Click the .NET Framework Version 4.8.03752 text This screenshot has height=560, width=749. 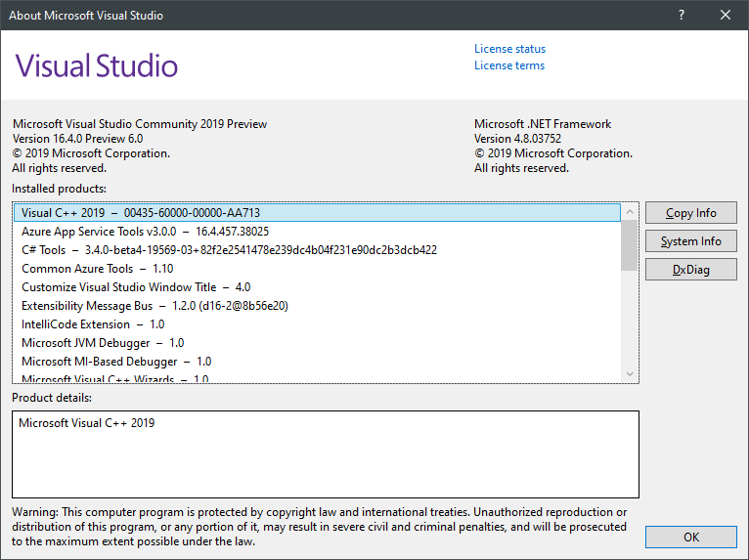click(517, 139)
